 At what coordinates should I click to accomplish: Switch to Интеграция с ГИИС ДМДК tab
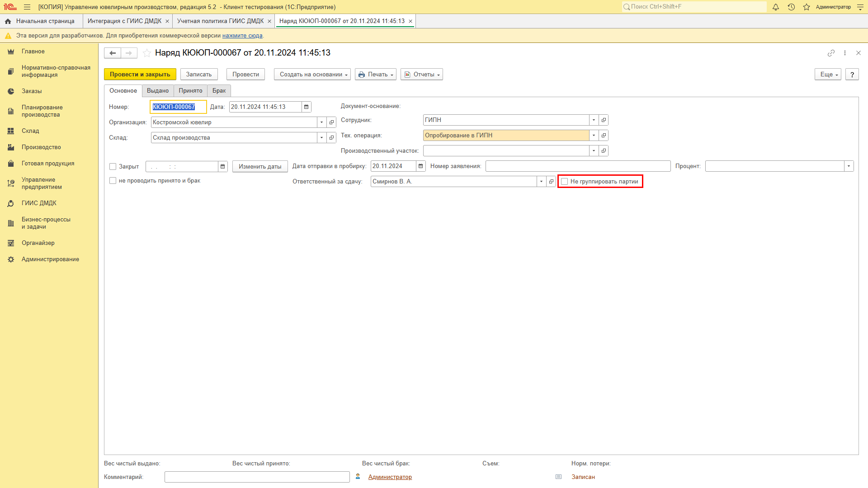tap(124, 21)
